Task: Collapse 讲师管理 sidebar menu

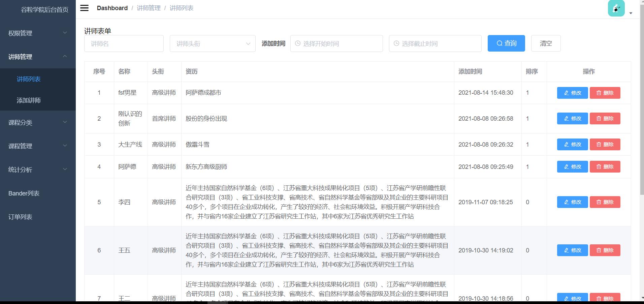Action: [x=38, y=57]
